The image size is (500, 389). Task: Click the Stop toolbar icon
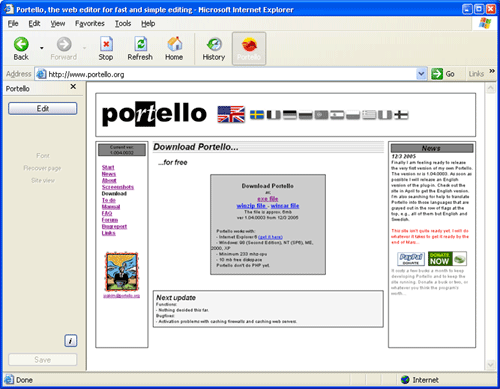[x=106, y=44]
